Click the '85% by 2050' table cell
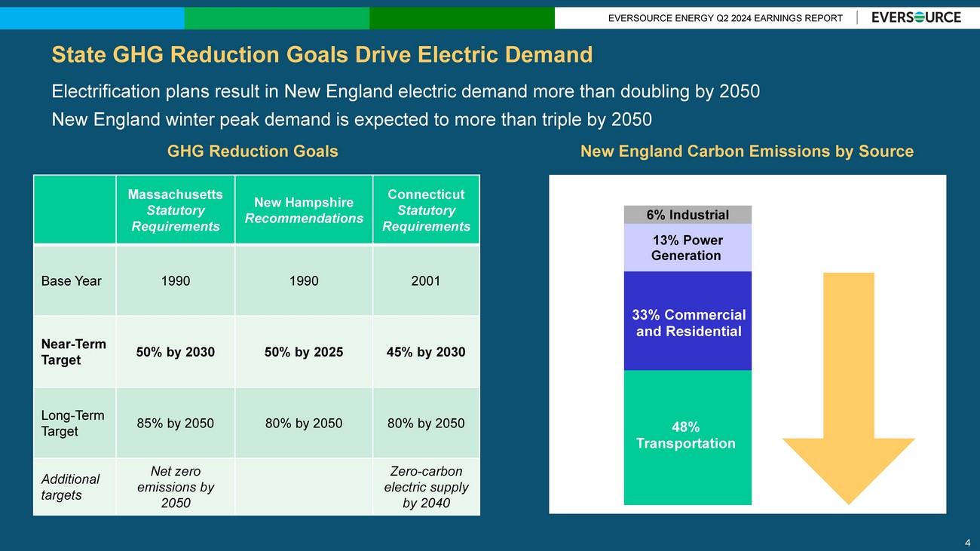 176,423
